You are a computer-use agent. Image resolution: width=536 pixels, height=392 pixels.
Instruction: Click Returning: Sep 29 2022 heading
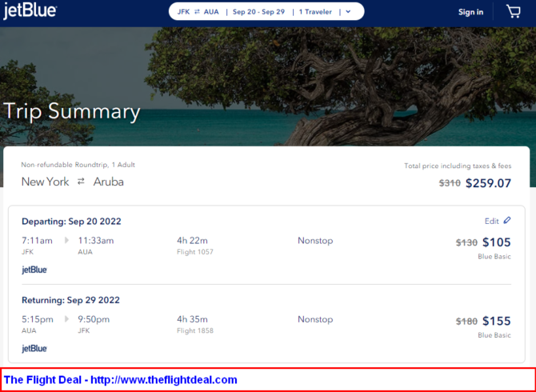[x=70, y=300]
